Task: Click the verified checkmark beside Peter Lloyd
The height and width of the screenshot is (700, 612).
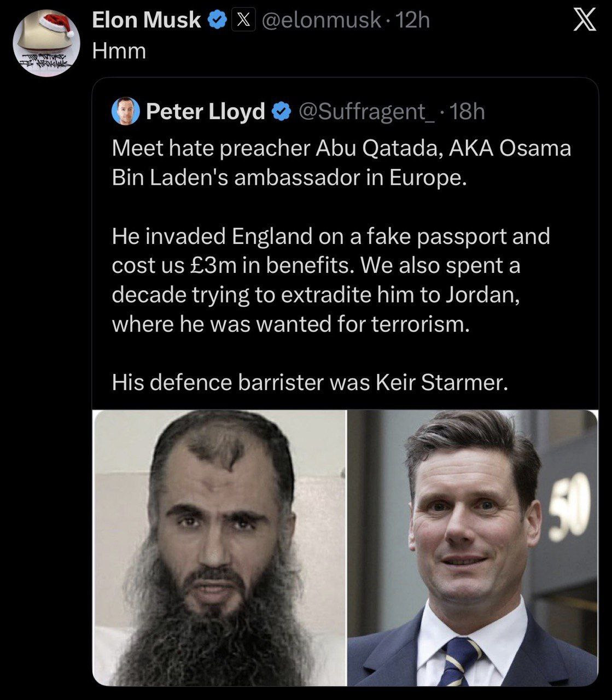Action: (x=281, y=112)
